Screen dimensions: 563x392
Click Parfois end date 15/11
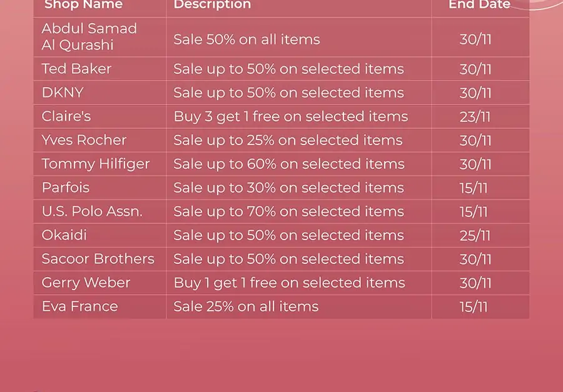pyautogui.click(x=474, y=188)
